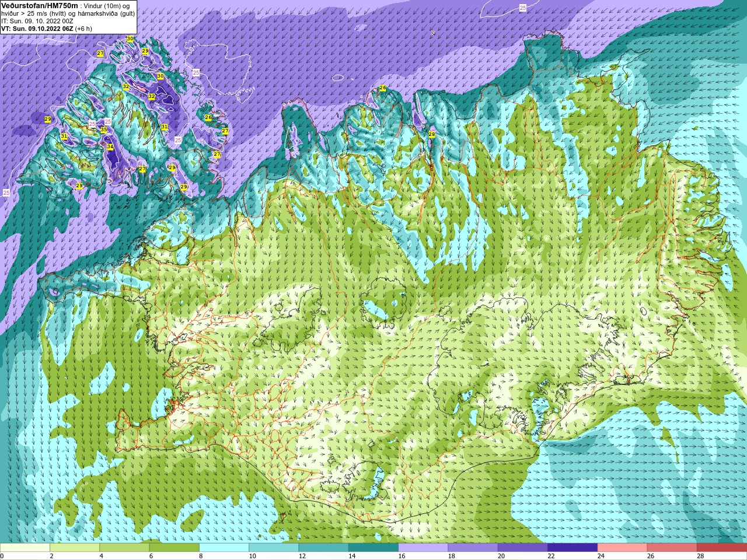Click the 2–4 m/s light green legend swatch
The width and height of the screenshot is (747, 560).
pyautogui.click(x=75, y=548)
